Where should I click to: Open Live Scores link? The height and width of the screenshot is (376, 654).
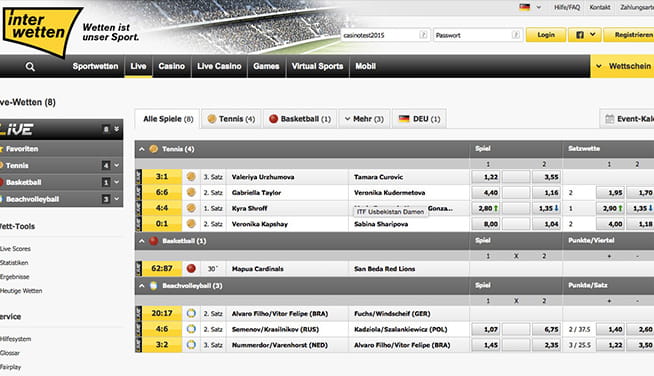pos(15,249)
